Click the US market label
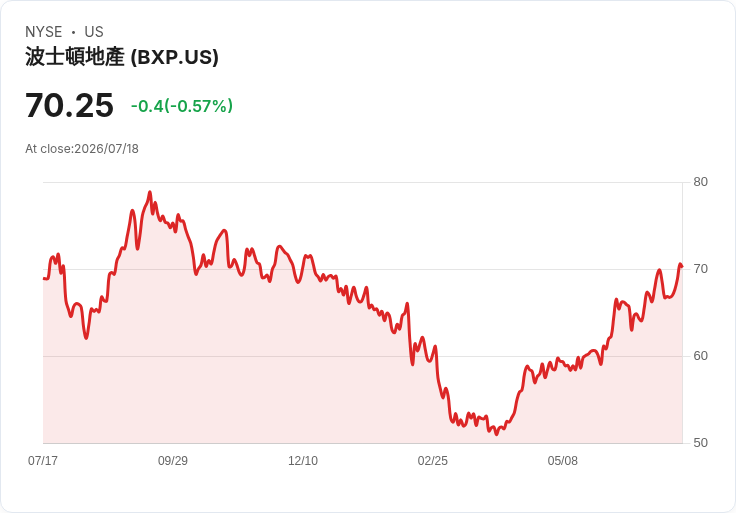This screenshot has height=513, width=736. pyautogui.click(x=94, y=32)
